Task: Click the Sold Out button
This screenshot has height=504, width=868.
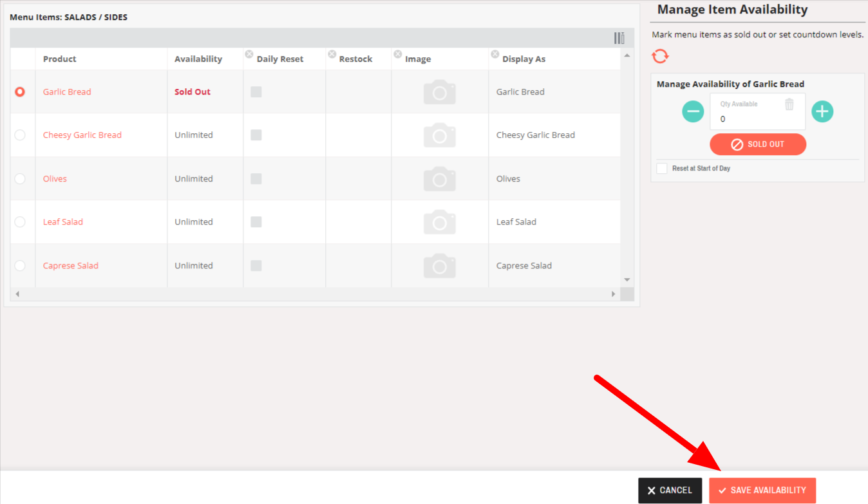Action: 758,144
